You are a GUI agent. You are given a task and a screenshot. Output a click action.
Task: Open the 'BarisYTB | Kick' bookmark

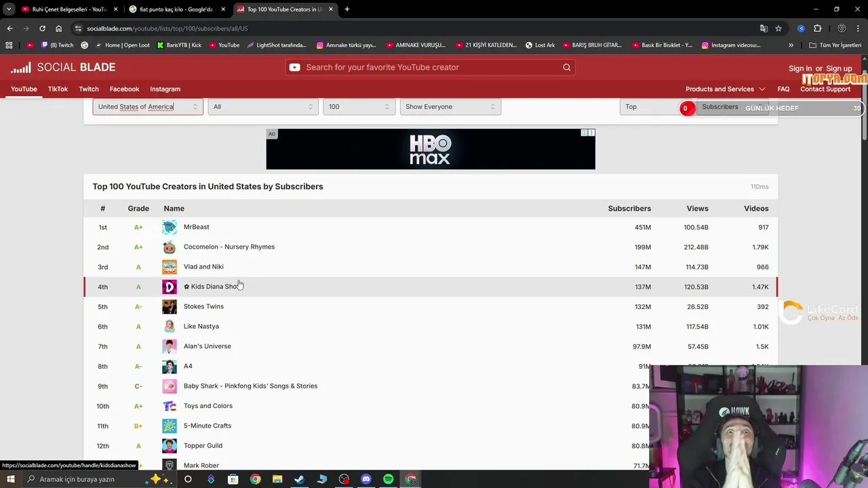179,45
